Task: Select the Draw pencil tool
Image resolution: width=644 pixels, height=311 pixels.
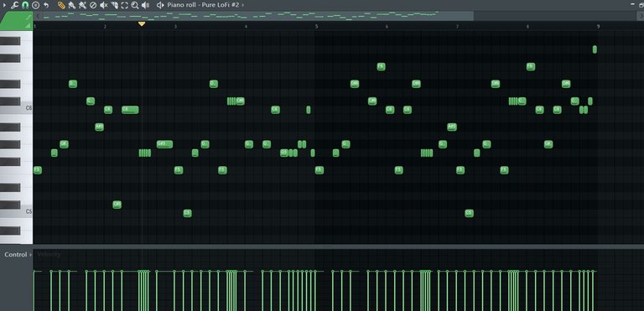Action: click(x=61, y=5)
